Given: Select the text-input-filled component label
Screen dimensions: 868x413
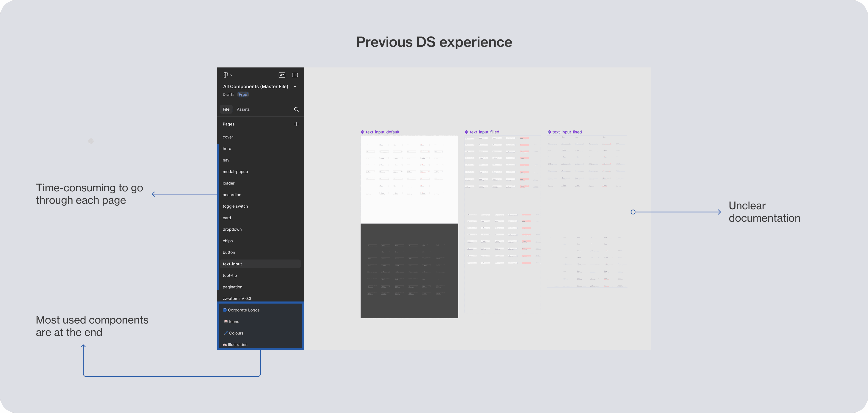Looking at the screenshot, I should (485, 132).
